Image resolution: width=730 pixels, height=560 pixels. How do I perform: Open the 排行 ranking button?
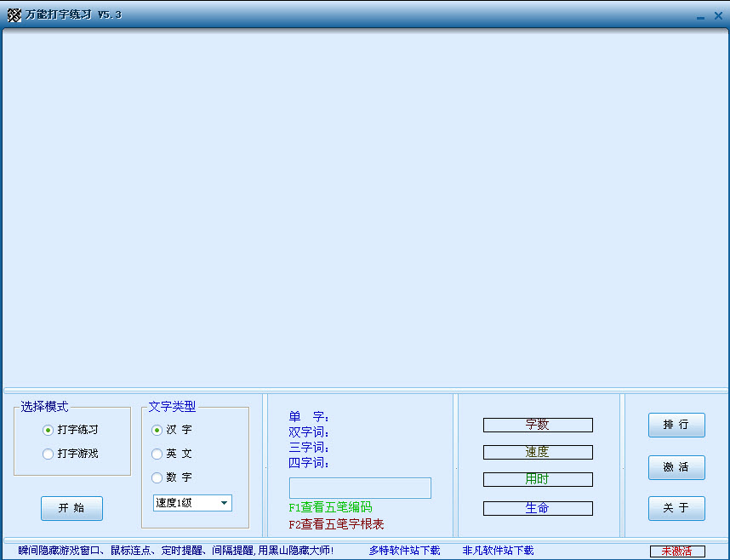coord(676,425)
